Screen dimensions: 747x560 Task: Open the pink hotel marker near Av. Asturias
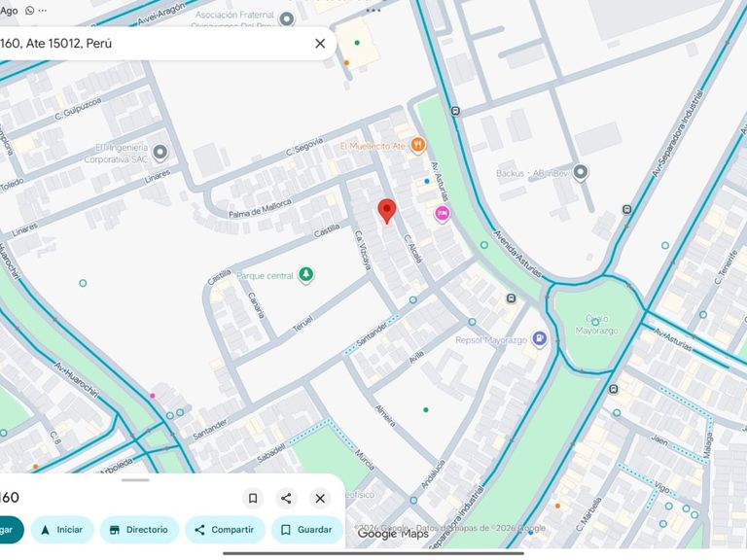(443, 213)
